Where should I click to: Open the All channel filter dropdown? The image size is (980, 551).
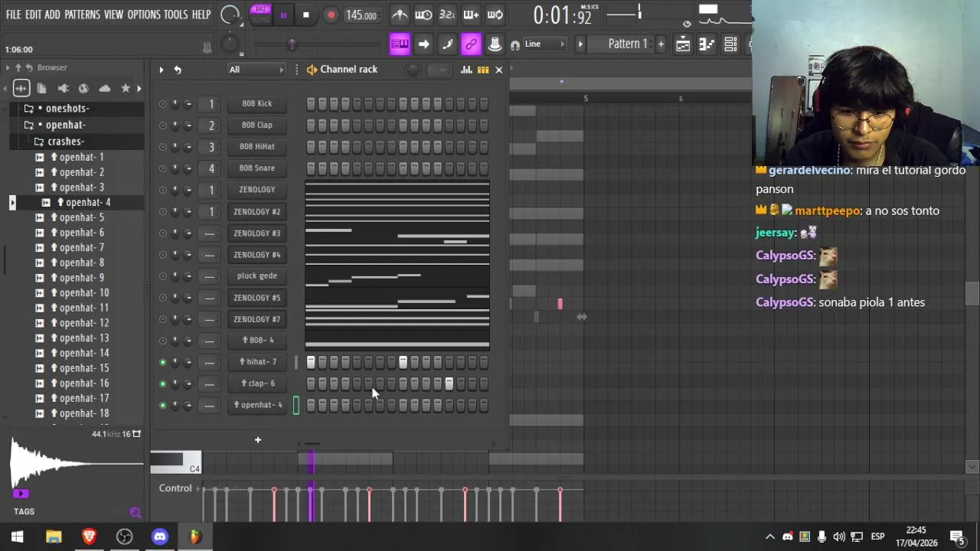[x=256, y=70]
